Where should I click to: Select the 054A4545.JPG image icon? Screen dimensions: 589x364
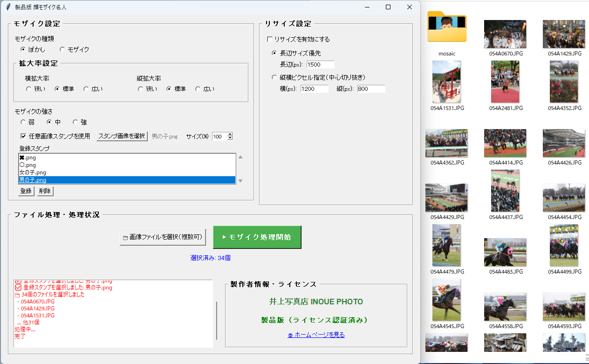click(x=446, y=300)
